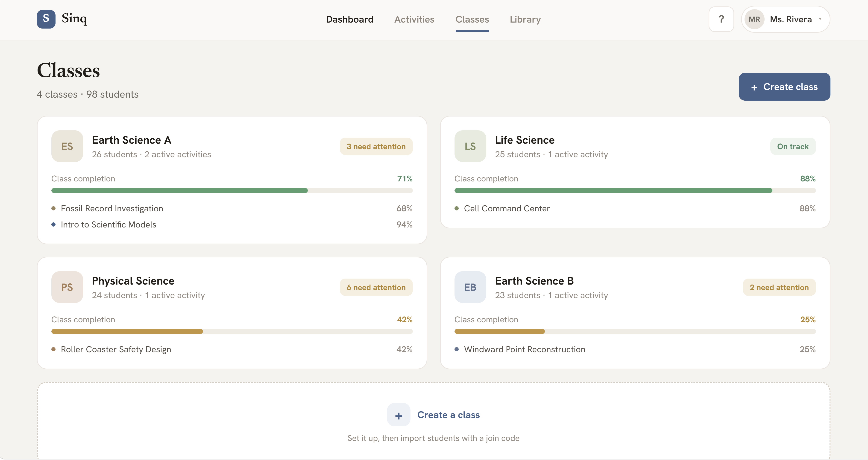Open the help question mark button
The image size is (868, 460).
[721, 19]
